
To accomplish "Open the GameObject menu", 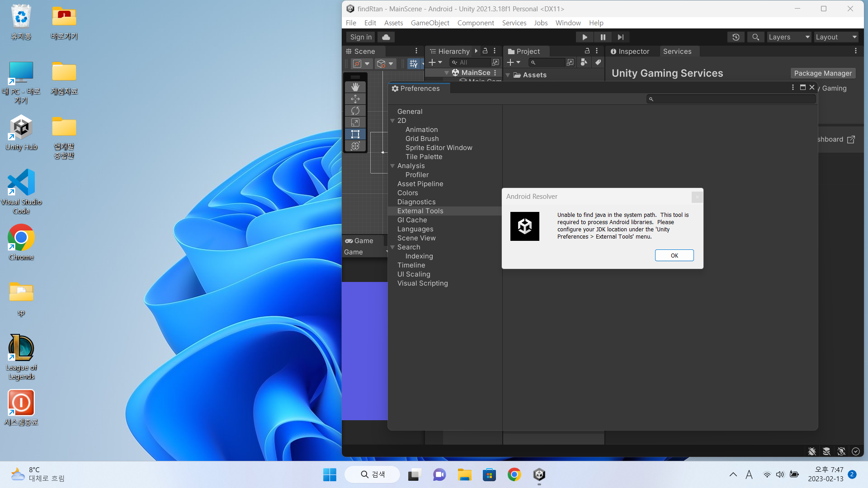I will 430,23.
